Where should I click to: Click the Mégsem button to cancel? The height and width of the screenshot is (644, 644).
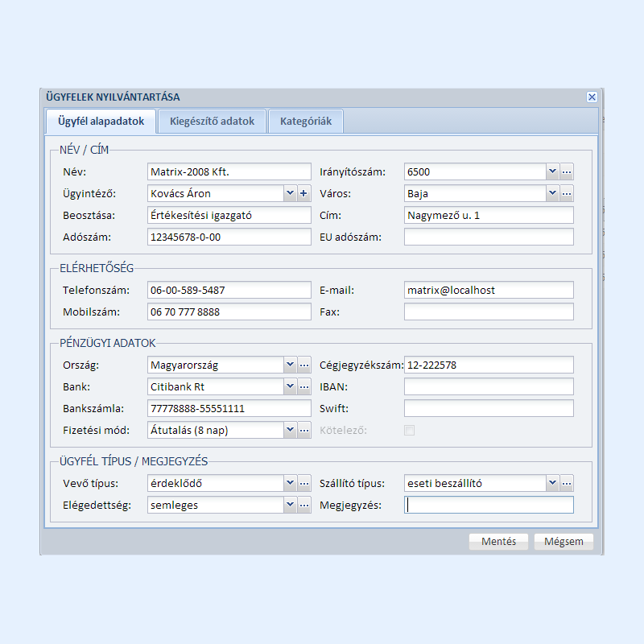pos(563,542)
